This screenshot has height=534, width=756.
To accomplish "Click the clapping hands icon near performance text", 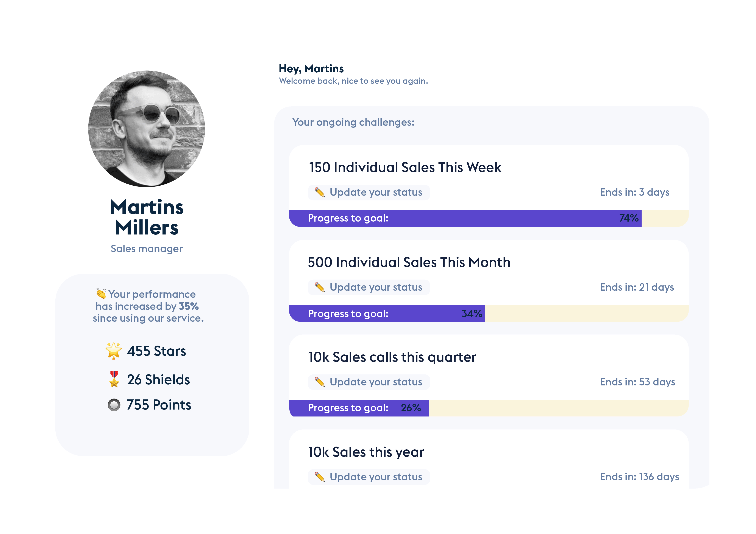I will [x=101, y=293].
